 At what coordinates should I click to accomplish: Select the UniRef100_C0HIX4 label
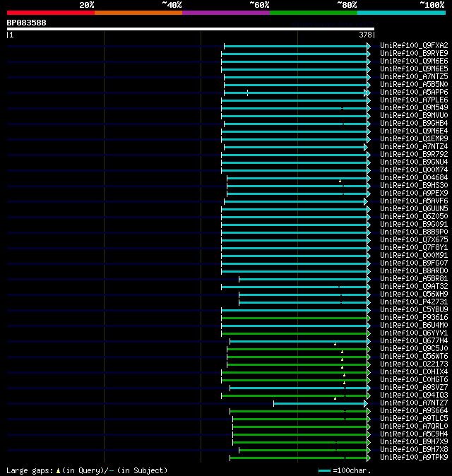coord(414,372)
